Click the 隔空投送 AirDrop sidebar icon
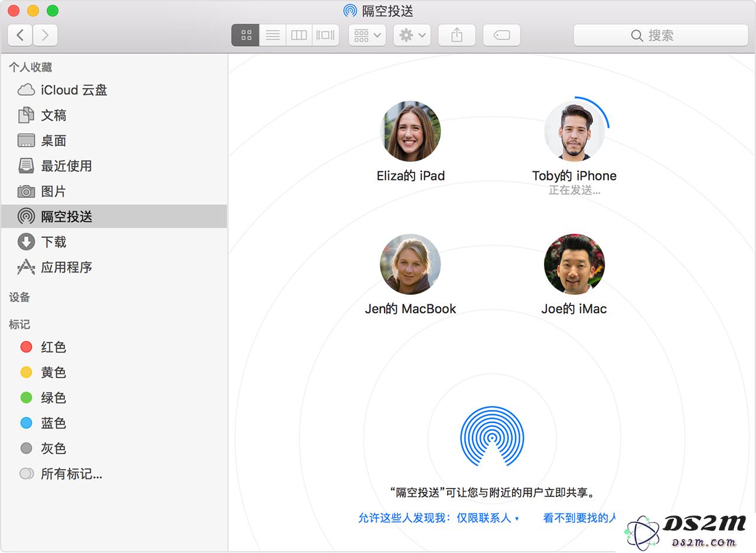756x553 pixels. click(26, 217)
